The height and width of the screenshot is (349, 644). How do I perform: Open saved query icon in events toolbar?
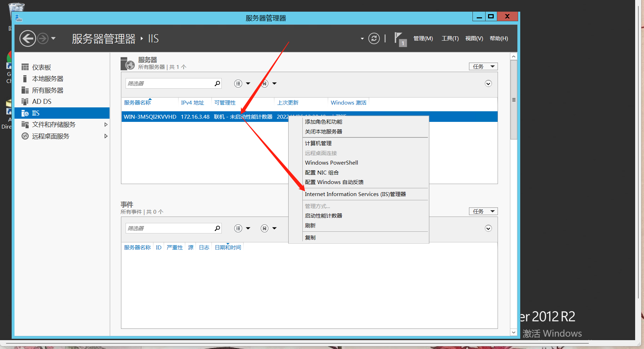coord(265,229)
